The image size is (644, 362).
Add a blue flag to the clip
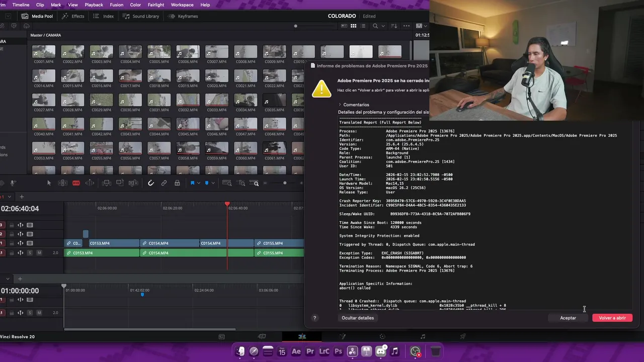tap(192, 183)
